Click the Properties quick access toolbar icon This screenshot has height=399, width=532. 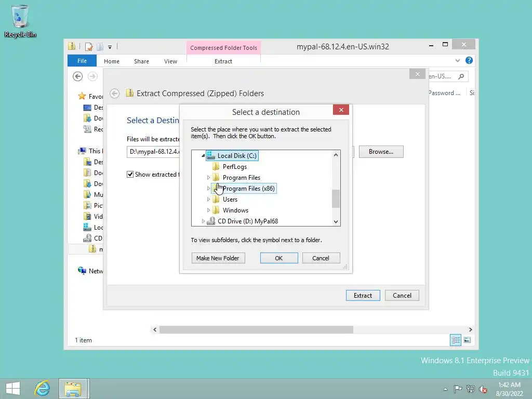(x=89, y=46)
